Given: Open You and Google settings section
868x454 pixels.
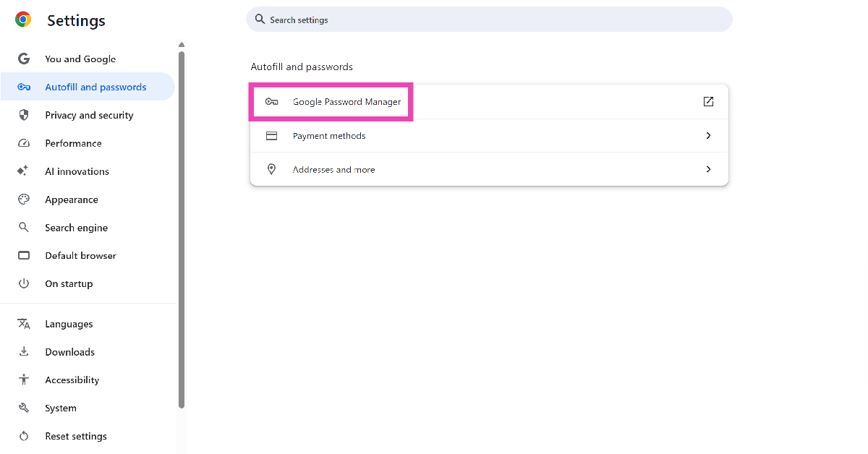Looking at the screenshot, I should [88, 59].
